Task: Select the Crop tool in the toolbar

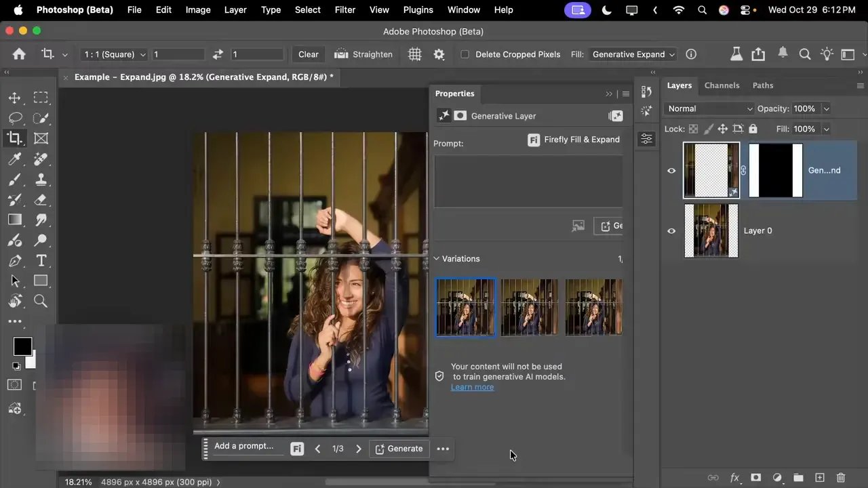Action: pos(15,138)
